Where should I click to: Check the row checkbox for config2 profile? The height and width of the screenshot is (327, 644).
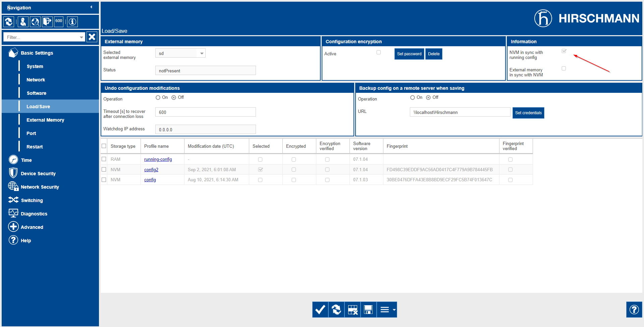click(x=104, y=170)
